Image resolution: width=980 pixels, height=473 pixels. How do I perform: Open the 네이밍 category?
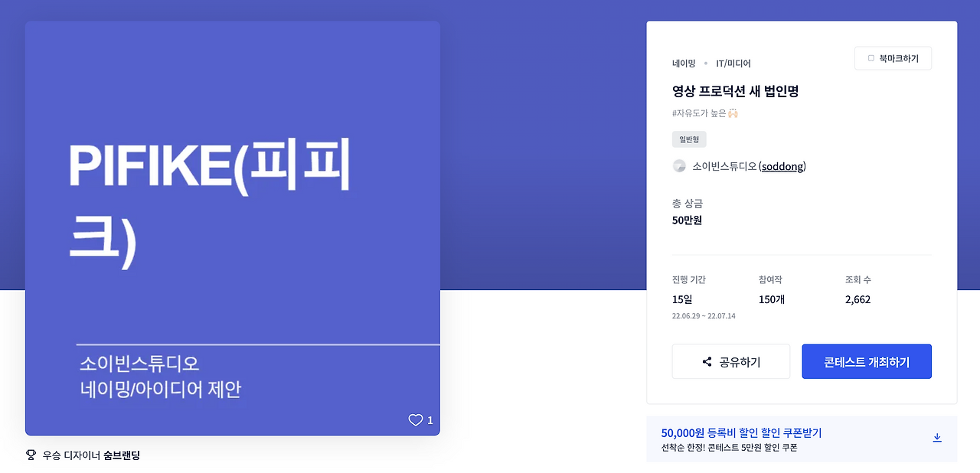pos(682,64)
